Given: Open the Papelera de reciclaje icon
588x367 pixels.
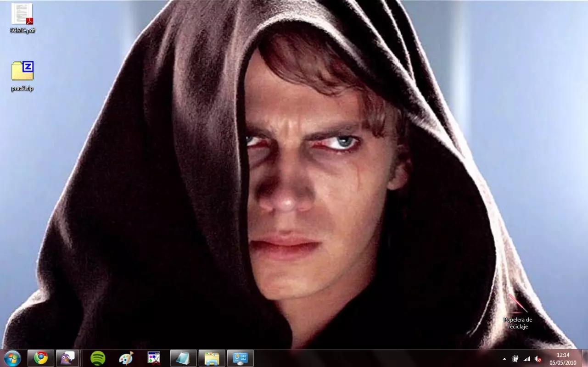Looking at the screenshot, I should point(518,312).
